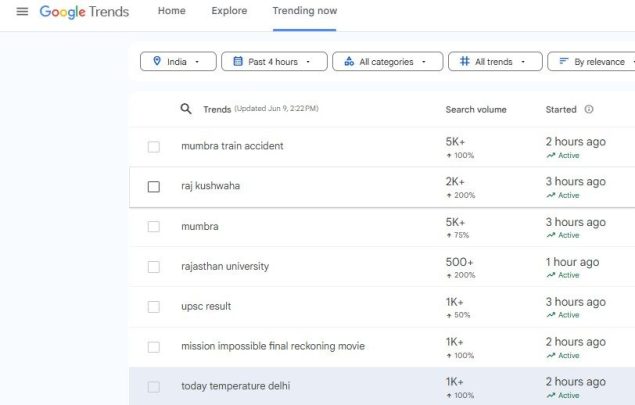The height and width of the screenshot is (405, 635).
Task: Open the upsc result trend
Action: [206, 307]
